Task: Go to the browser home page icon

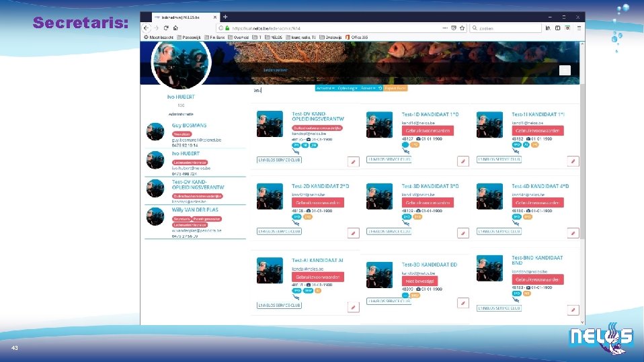Action: [175, 28]
